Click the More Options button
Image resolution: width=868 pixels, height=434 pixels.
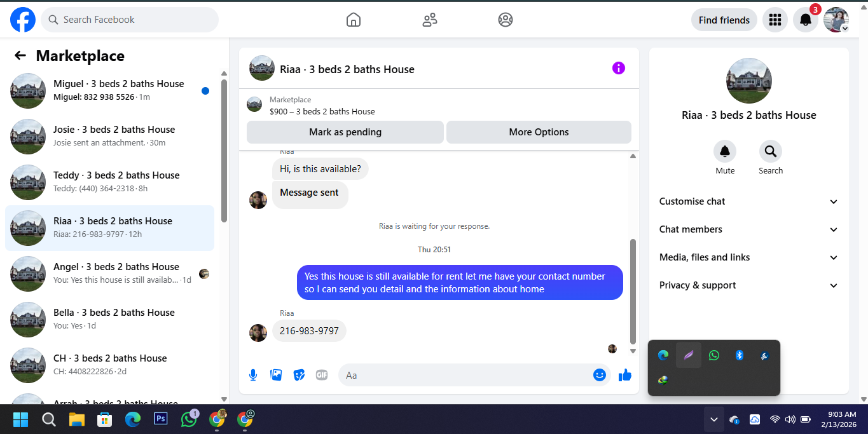pos(539,132)
